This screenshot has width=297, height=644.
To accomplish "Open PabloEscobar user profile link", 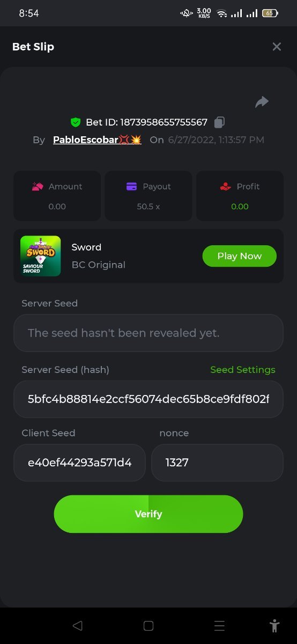I will [x=97, y=140].
